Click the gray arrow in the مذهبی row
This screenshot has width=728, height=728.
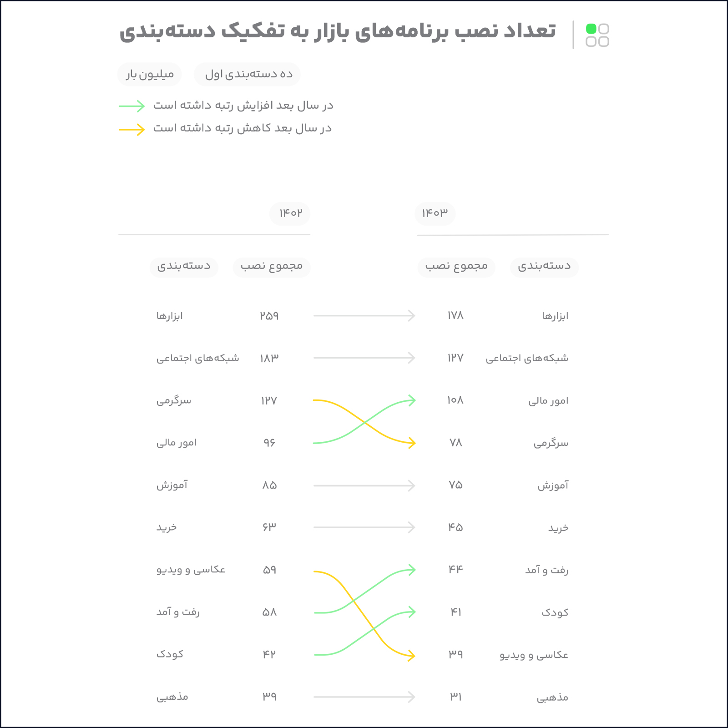click(364, 697)
